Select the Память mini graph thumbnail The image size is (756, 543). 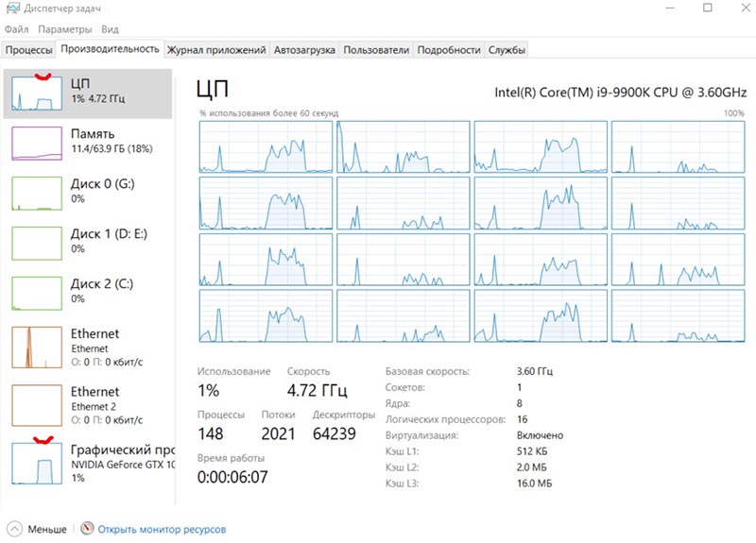[37, 144]
